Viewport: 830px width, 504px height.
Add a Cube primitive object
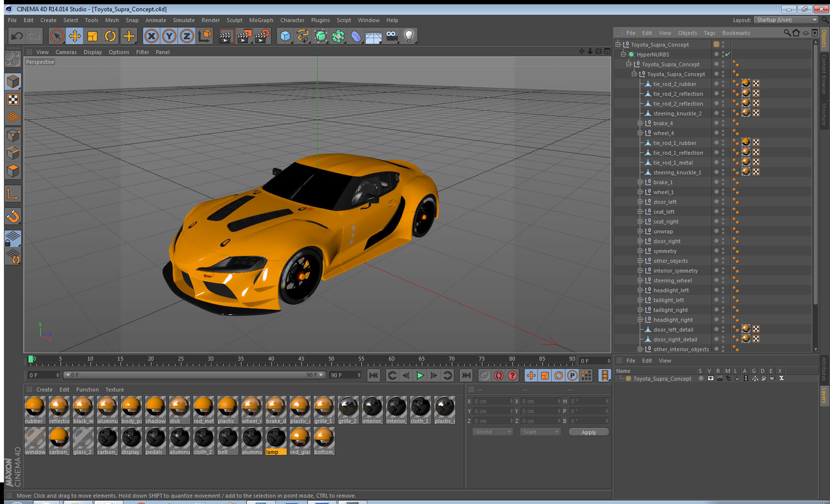click(x=285, y=36)
